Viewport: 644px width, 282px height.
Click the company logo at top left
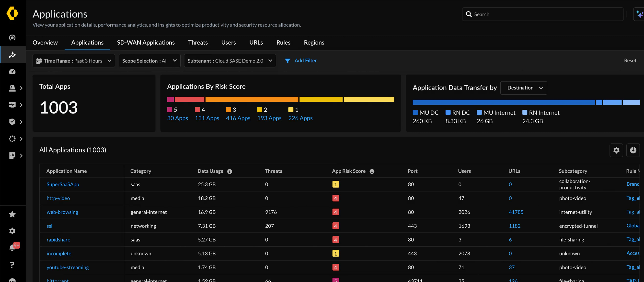tap(12, 13)
